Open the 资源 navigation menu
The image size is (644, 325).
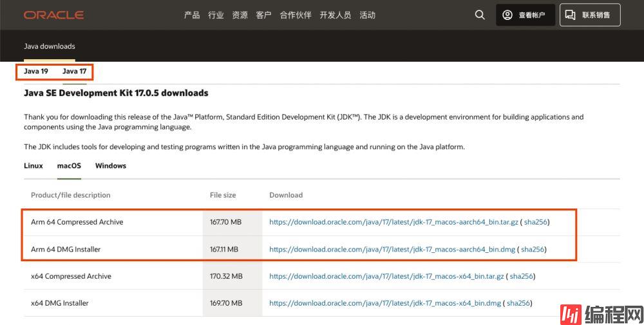[240, 15]
